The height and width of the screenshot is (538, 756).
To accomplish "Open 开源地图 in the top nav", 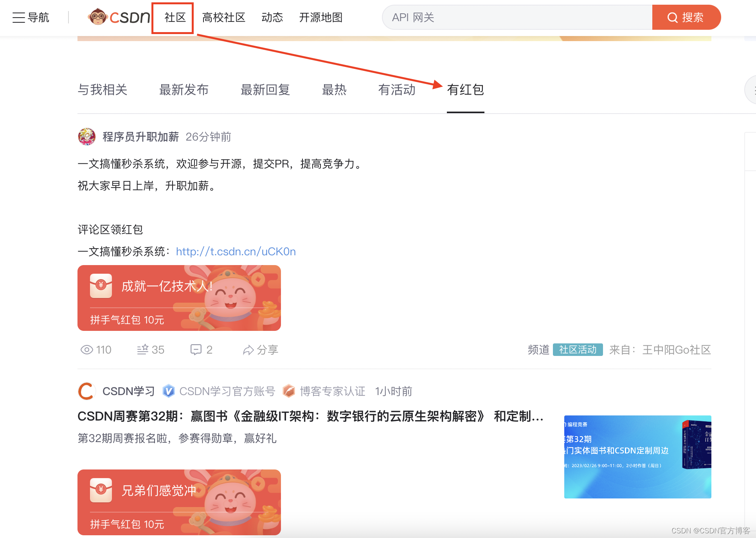I will [321, 18].
